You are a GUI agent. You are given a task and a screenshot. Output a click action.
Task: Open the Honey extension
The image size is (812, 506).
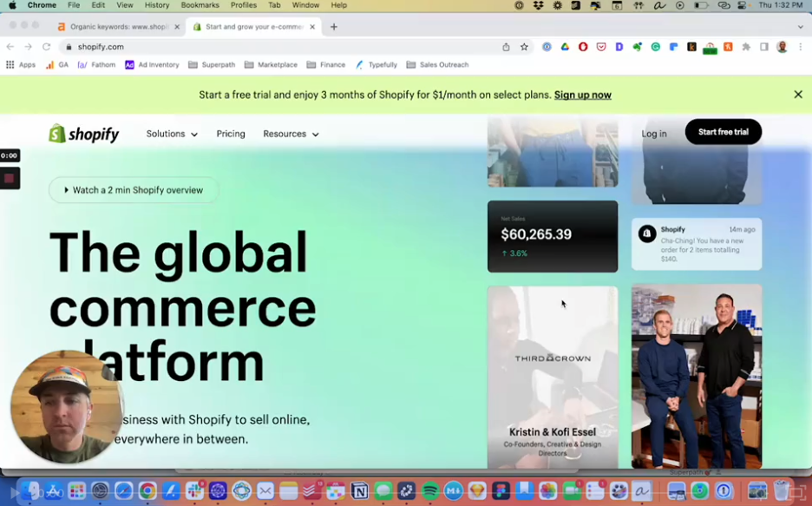(x=710, y=47)
